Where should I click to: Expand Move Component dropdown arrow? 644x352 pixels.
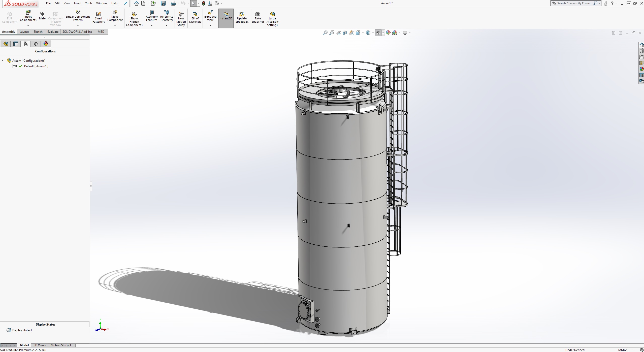(x=115, y=25)
